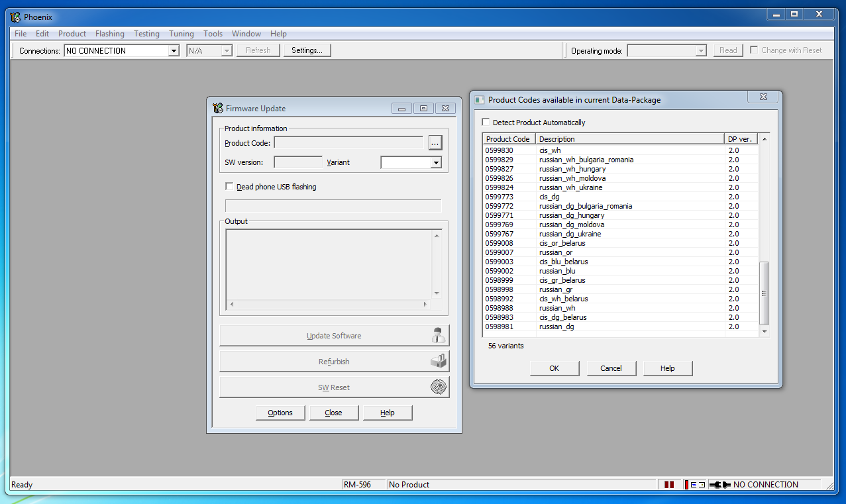Enable Detect Product Automatically checkbox
Screen dimensions: 846x504
coord(486,123)
